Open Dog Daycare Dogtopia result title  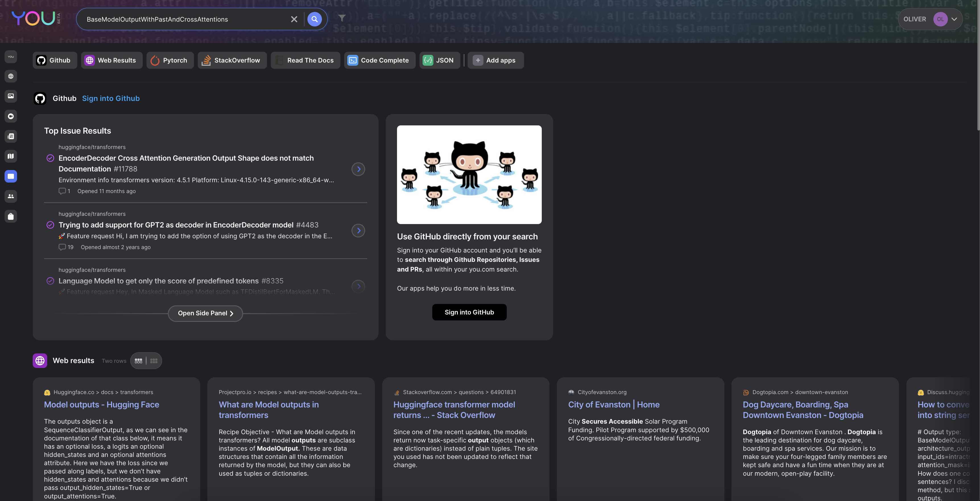pos(803,410)
